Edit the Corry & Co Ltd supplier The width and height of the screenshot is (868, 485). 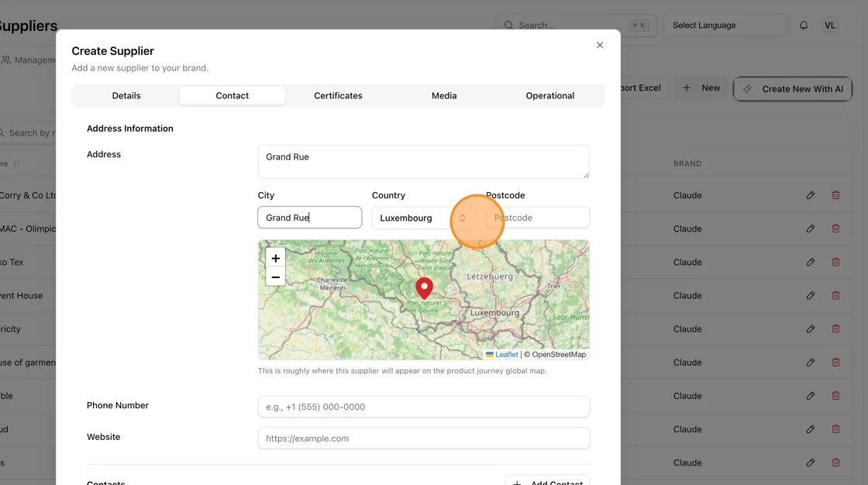pyautogui.click(x=811, y=195)
